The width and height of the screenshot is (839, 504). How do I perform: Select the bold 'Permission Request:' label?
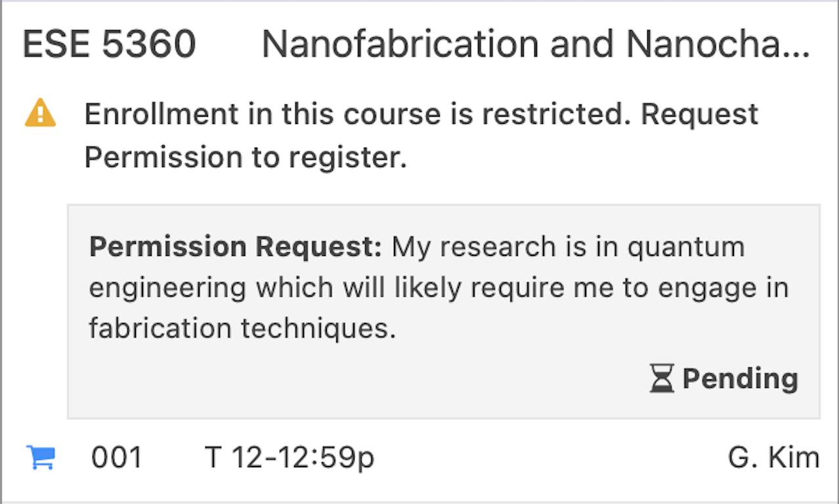coord(236,248)
